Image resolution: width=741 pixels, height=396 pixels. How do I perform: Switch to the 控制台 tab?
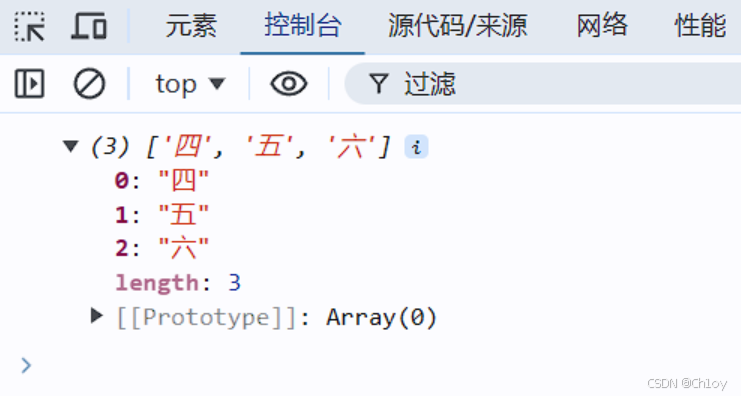[x=302, y=26]
